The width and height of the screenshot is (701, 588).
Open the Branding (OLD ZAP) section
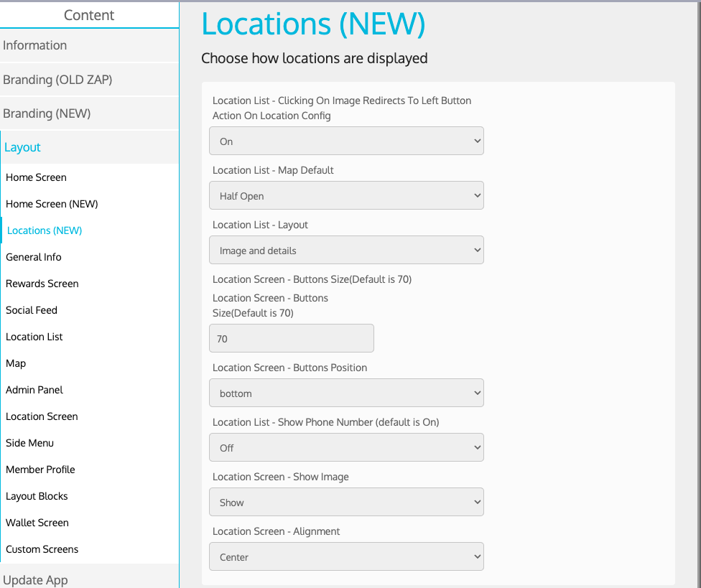click(89, 80)
